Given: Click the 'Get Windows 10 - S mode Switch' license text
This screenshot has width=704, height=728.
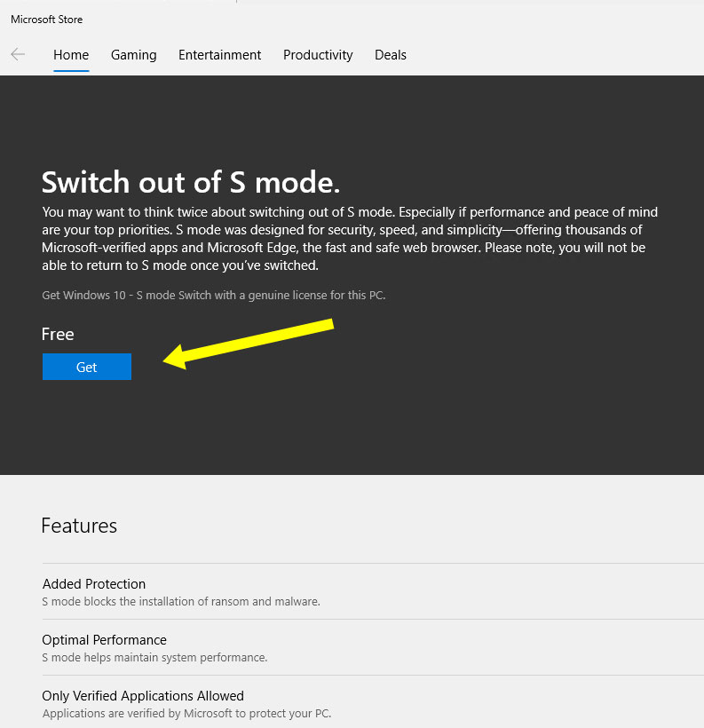Looking at the screenshot, I should click(214, 296).
